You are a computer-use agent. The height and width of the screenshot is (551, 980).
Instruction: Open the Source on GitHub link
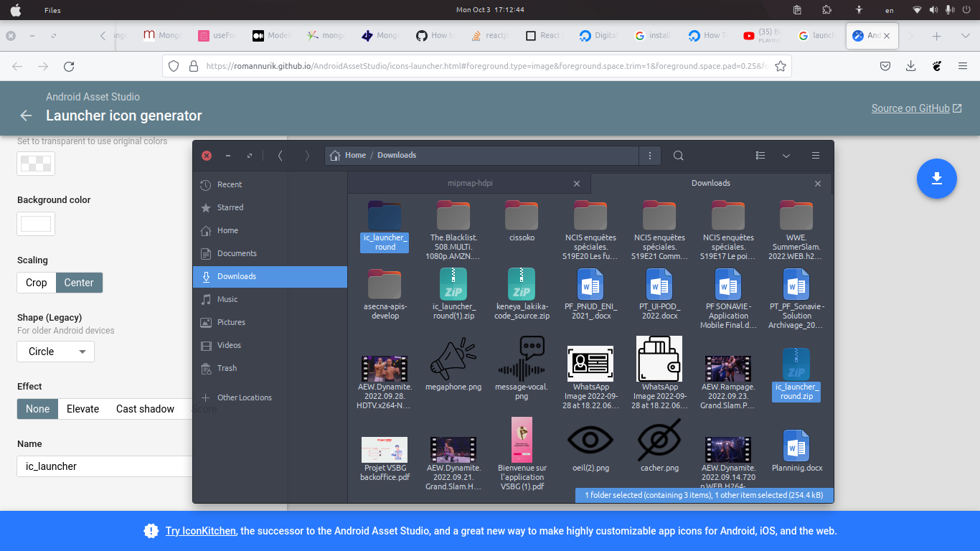coord(917,108)
